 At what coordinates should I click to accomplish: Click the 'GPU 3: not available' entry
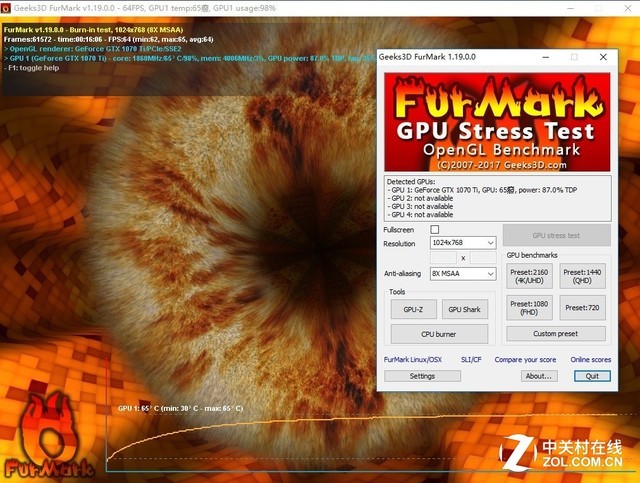[420, 206]
